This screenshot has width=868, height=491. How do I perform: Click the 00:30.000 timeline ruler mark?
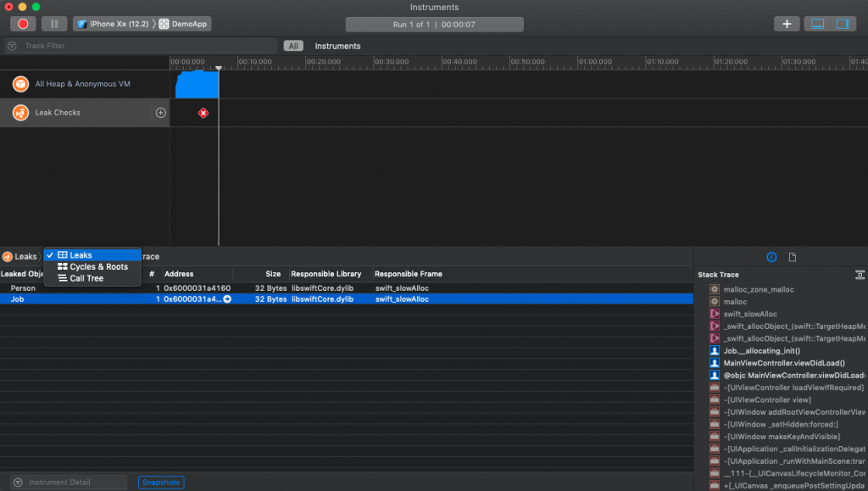click(392, 62)
